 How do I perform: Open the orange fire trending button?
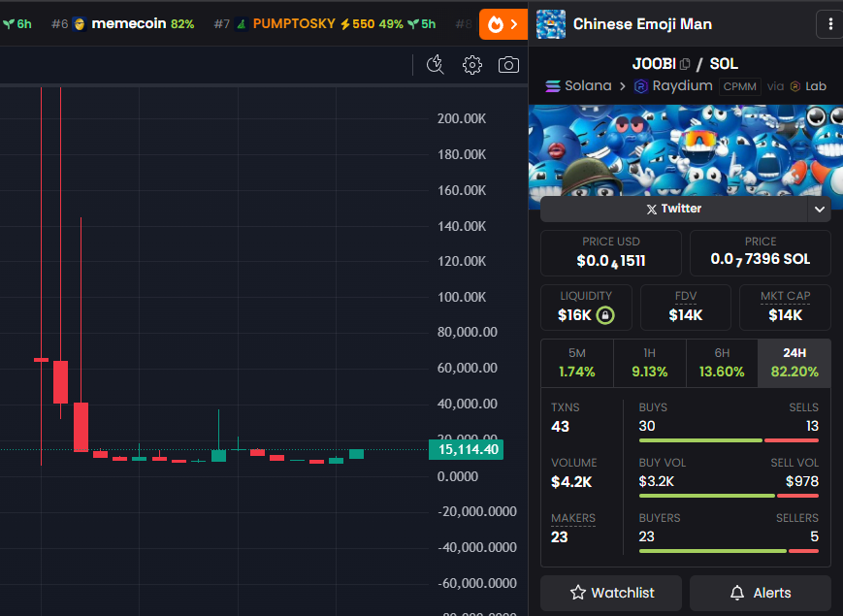point(503,24)
